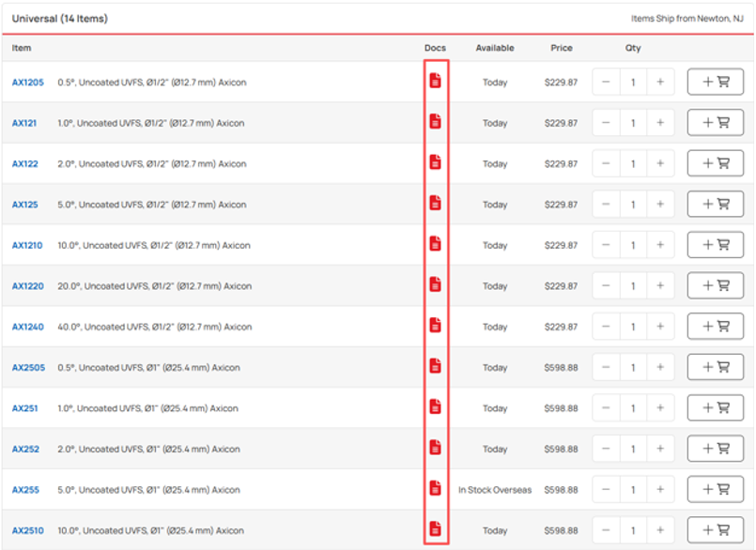Decrease quantity for AX122
This screenshot has height=550, width=756.
[x=606, y=164]
